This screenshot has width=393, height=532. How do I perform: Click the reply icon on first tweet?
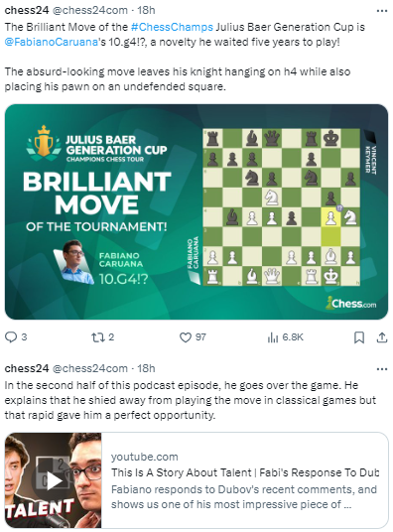coord(11,336)
